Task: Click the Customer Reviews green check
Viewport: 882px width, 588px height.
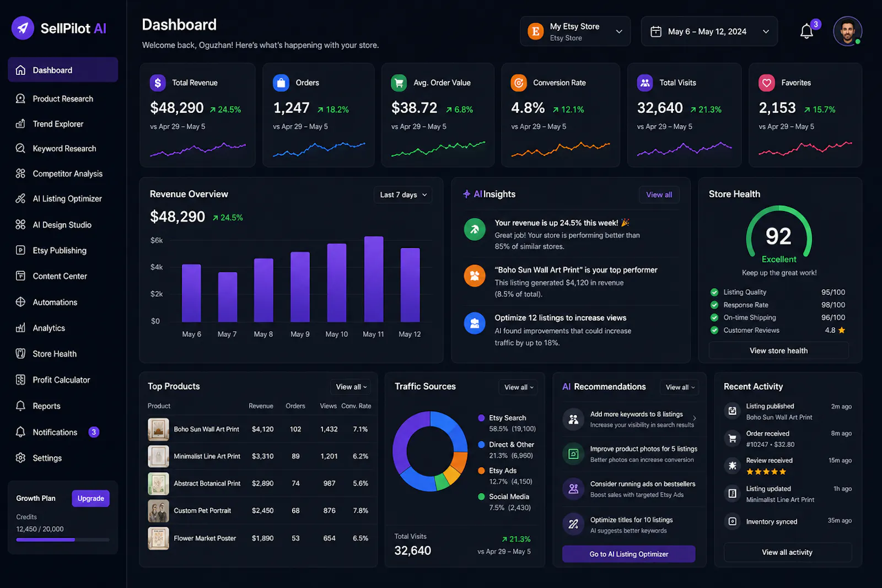Action: [x=714, y=330]
